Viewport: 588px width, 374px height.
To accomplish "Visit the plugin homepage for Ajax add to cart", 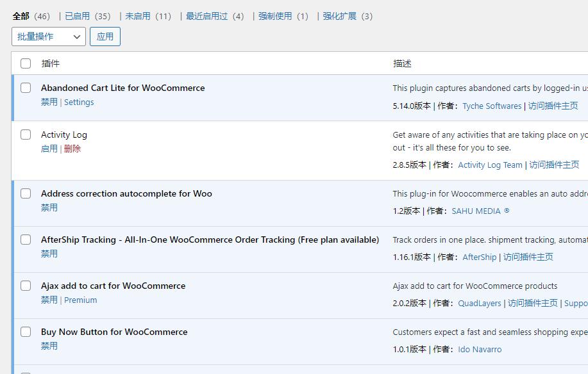I will 532,304.
